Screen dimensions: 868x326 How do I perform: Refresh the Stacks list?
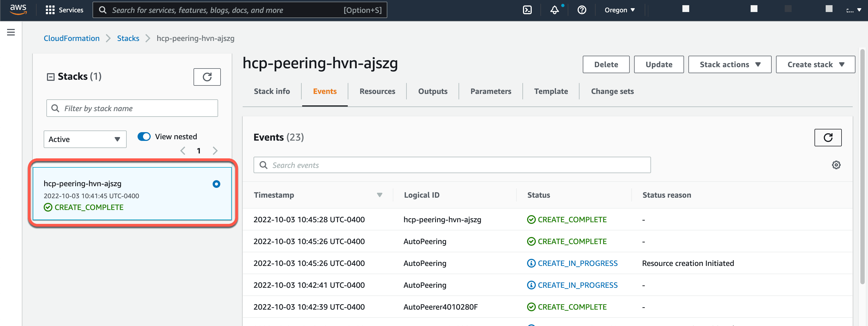[207, 77]
